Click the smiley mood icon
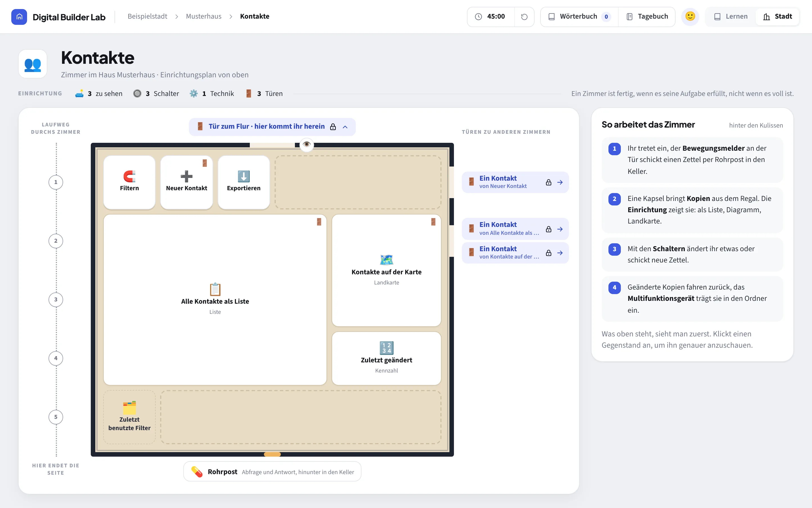The image size is (812, 508). coord(690,16)
